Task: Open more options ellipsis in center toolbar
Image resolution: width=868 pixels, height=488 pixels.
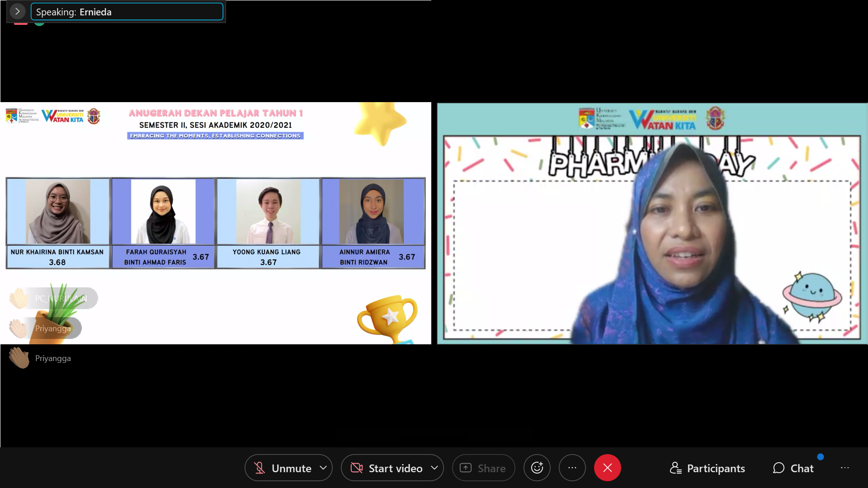Action: pyautogui.click(x=572, y=468)
